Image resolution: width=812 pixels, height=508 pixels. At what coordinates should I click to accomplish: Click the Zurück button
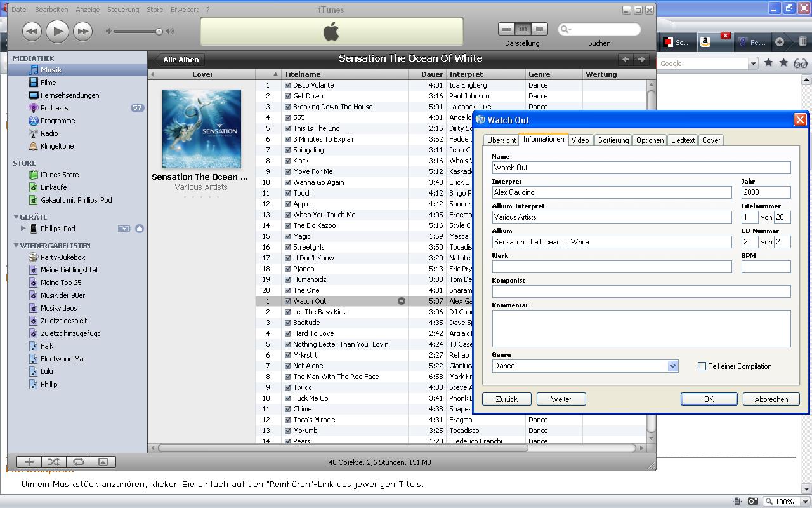(x=506, y=399)
